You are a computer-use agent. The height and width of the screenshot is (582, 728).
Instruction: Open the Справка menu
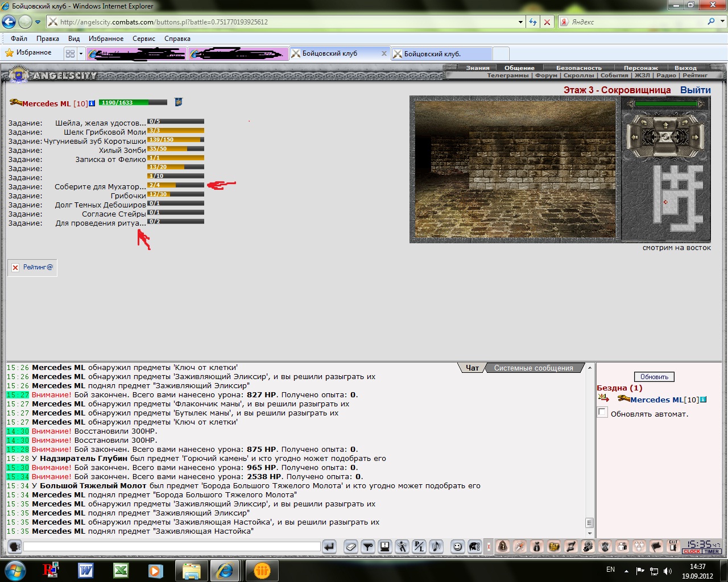(177, 39)
